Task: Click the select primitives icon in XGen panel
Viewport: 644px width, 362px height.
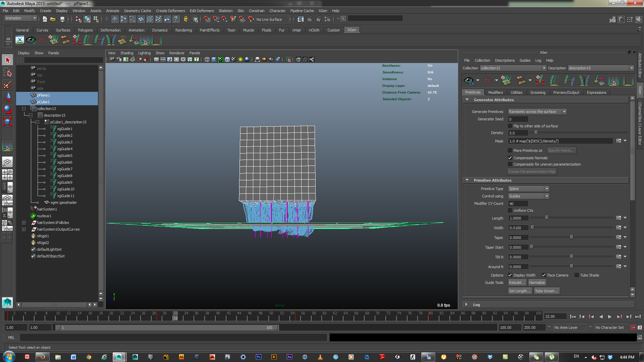Action: [x=614, y=80]
